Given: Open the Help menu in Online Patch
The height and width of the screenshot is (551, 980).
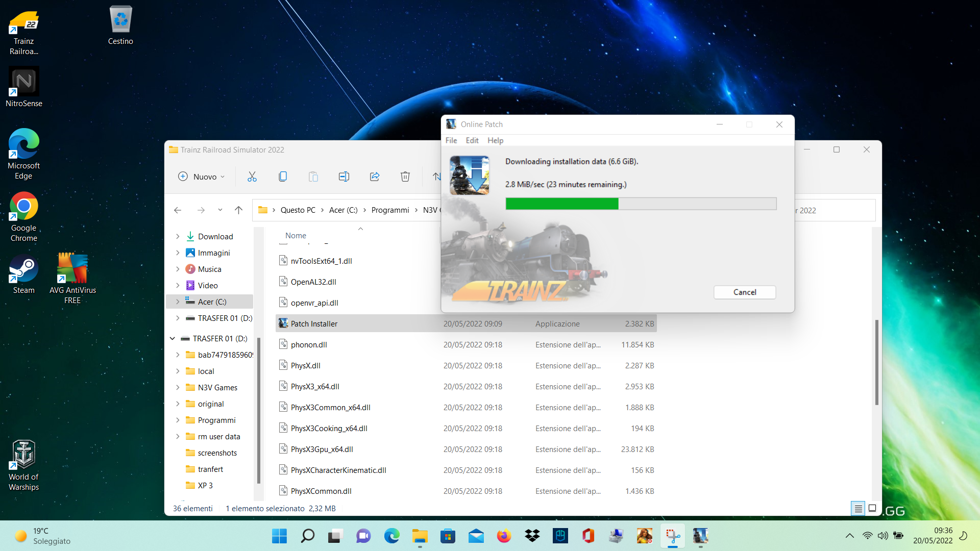Looking at the screenshot, I should click(495, 141).
